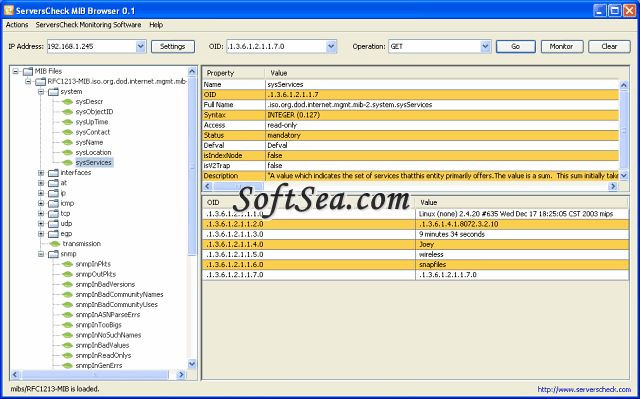Image resolution: width=640 pixels, height=399 pixels.
Task: Click the folder icon of the snmp node
Action: [53, 254]
